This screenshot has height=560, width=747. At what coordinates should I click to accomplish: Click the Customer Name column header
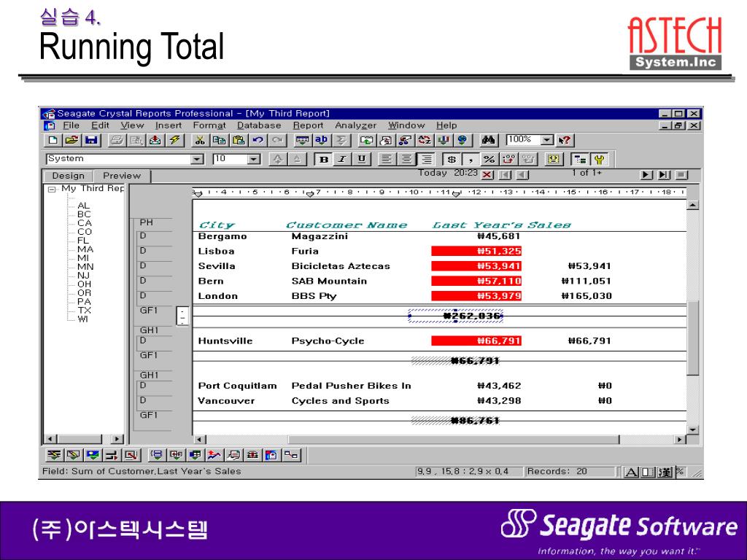point(347,225)
